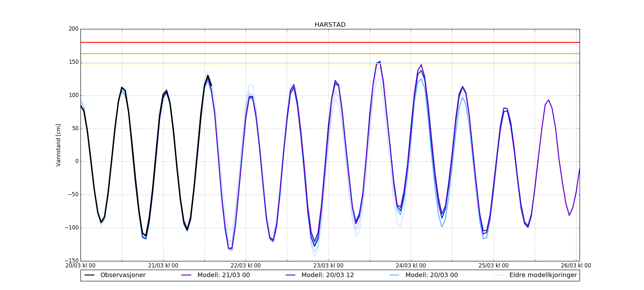The image size is (644, 290).
Task: Click the dark blue legend line for Modell 20/03 12
Action: 290,275
